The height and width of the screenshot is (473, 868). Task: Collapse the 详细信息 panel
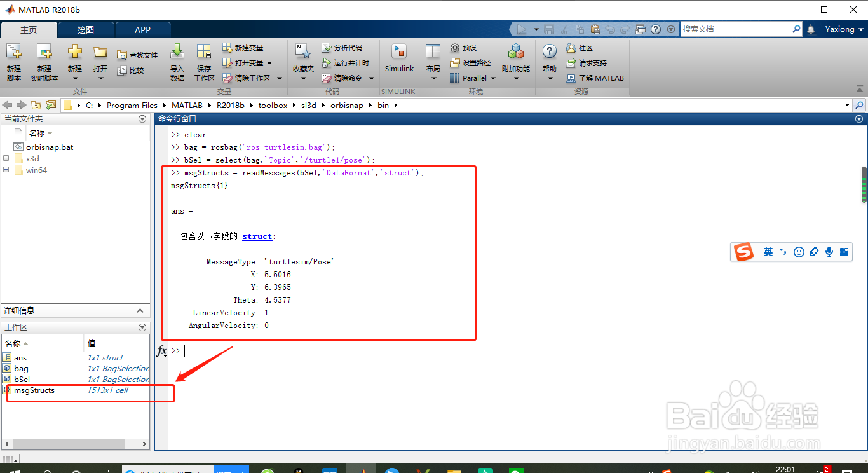140,310
